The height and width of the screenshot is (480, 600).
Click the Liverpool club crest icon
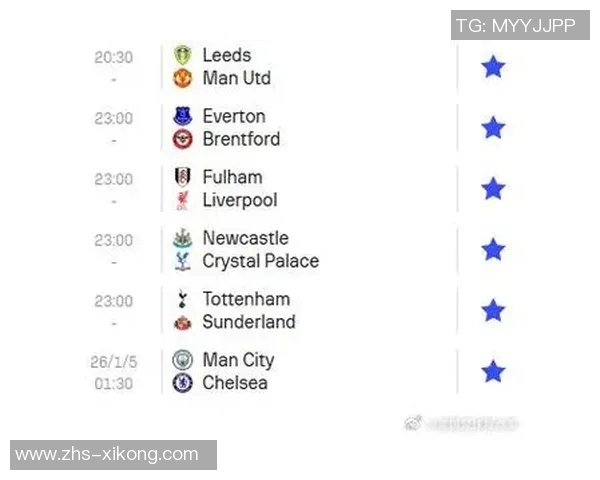click(x=182, y=200)
